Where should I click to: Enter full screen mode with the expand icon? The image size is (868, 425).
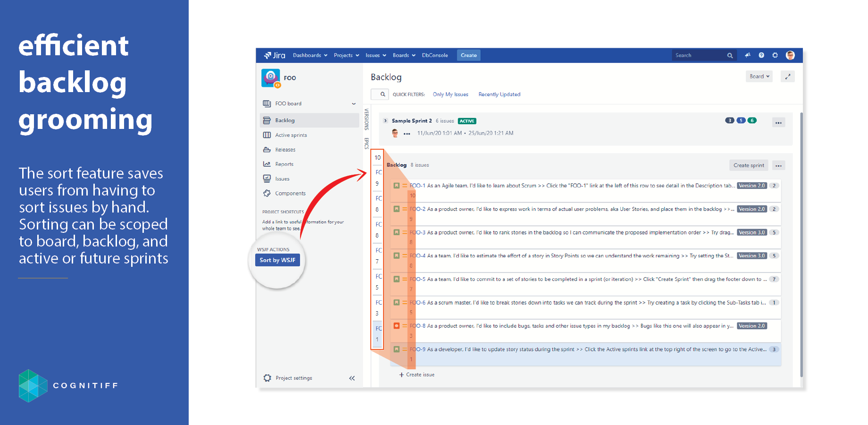(788, 76)
